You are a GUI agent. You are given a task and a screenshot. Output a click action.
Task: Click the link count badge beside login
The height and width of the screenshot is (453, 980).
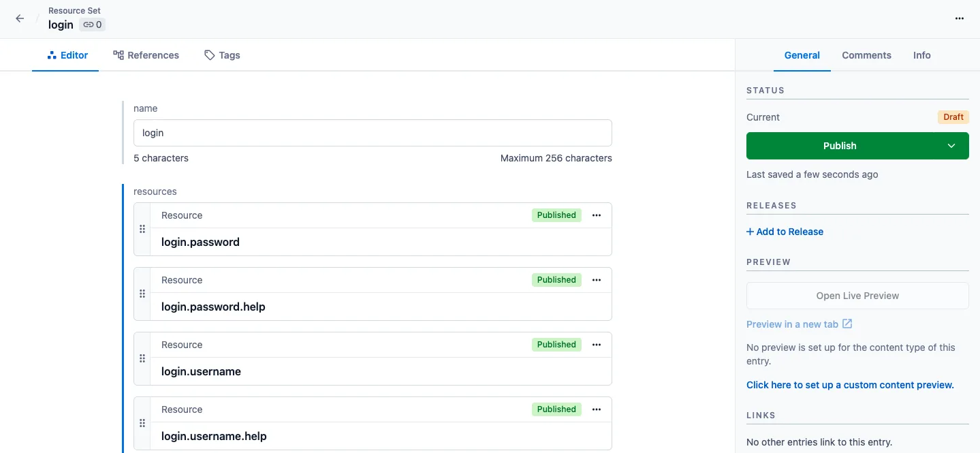click(x=93, y=25)
